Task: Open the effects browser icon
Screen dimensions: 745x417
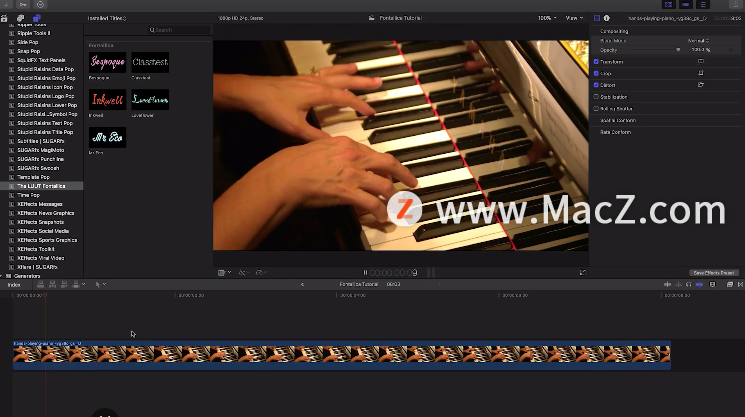Action: [x=730, y=284]
